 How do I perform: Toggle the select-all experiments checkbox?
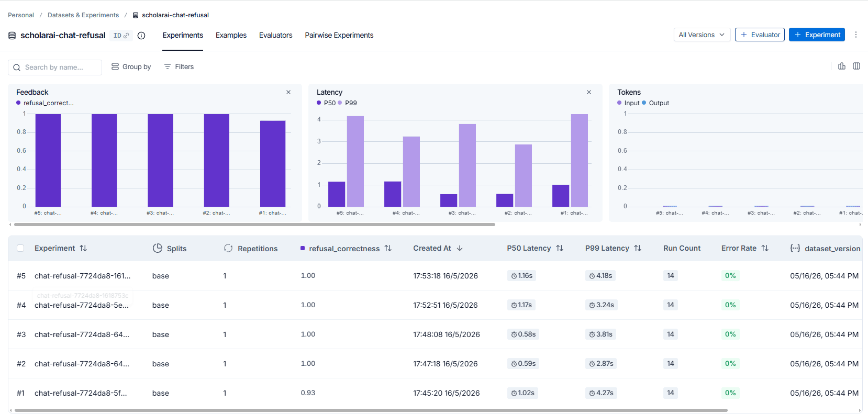pyautogui.click(x=20, y=248)
